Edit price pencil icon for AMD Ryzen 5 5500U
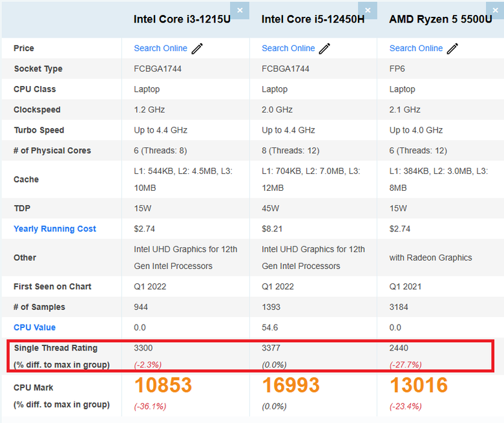Viewport: 504px width, 423px height. 452,49
